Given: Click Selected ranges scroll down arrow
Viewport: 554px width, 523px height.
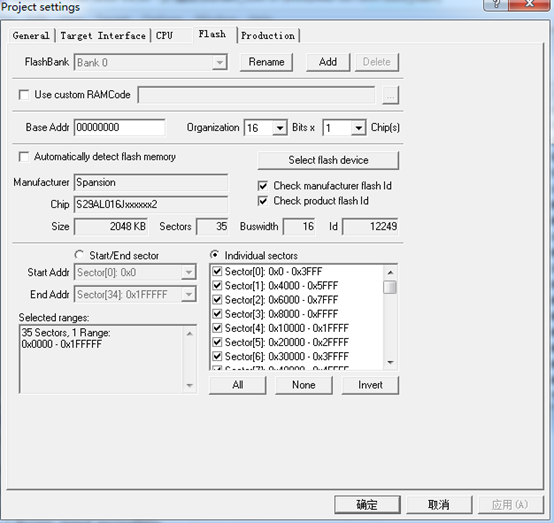Looking at the screenshot, I should click(189, 385).
